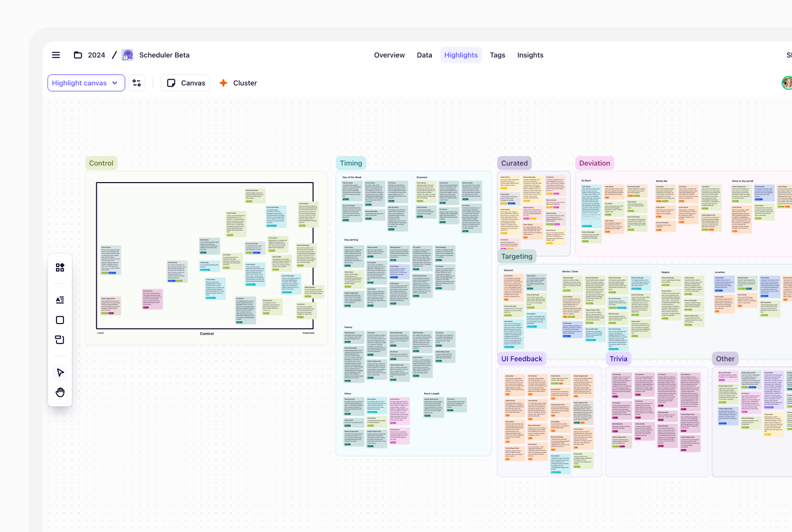Click the Canvas button

[186, 83]
